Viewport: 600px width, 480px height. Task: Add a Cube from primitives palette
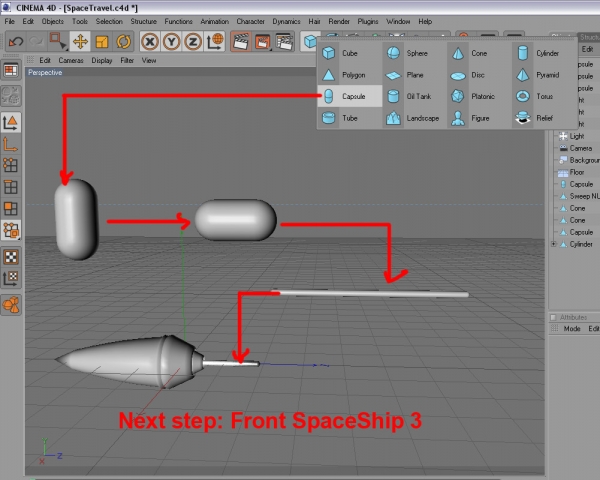pos(349,53)
